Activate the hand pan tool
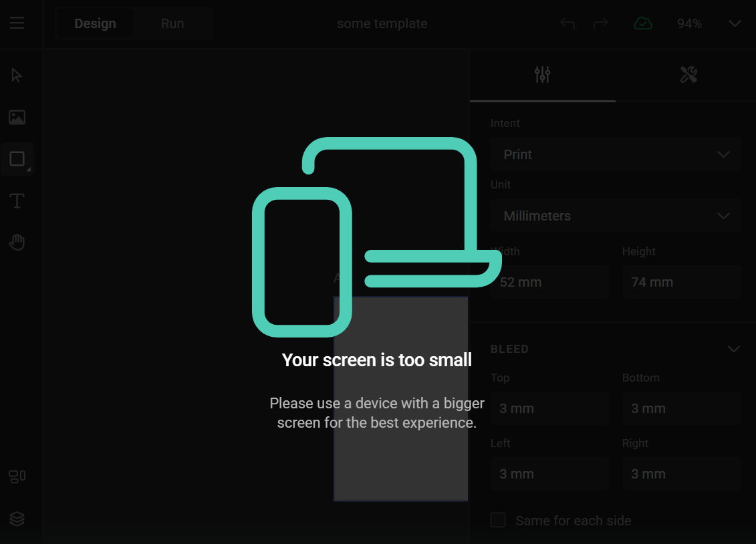Image resolution: width=756 pixels, height=544 pixels. click(17, 243)
